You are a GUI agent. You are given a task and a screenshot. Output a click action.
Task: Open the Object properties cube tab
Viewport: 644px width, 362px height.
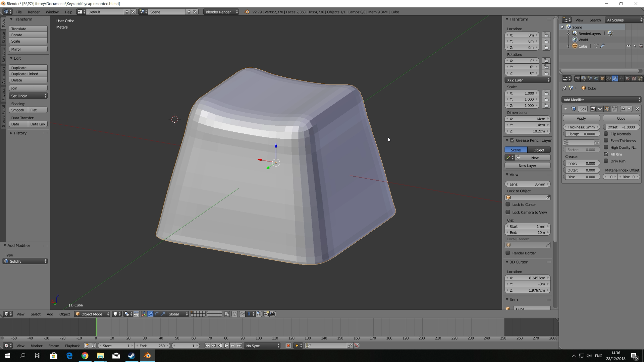click(602, 78)
